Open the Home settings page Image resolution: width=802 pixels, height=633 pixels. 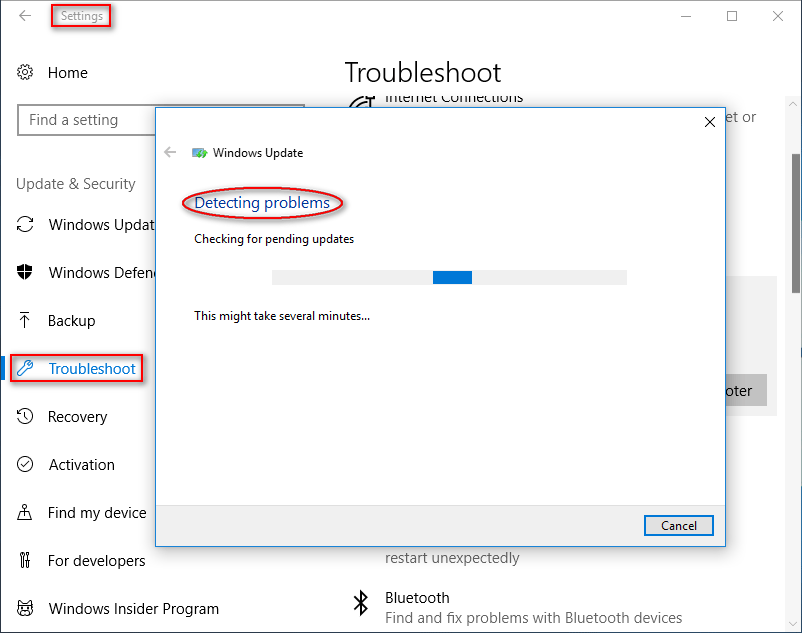click(x=68, y=73)
